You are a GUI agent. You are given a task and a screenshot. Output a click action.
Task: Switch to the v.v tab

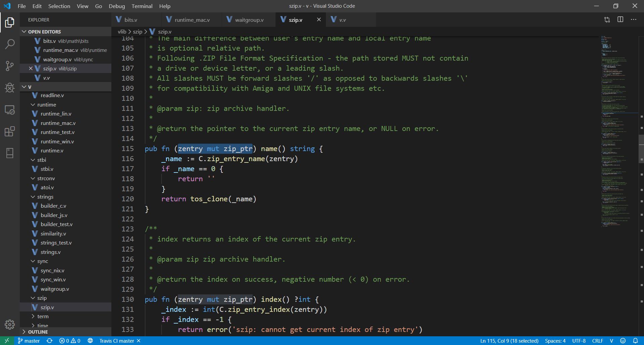click(351, 20)
